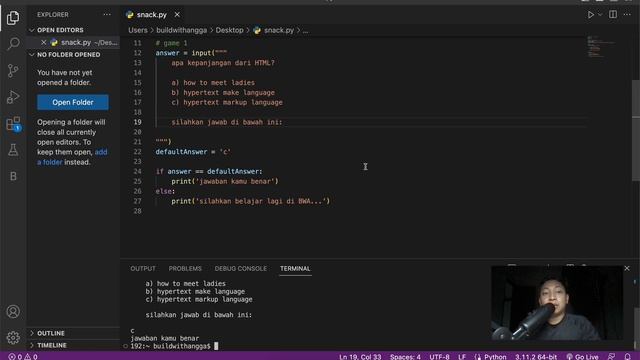The image size is (640, 360).
Task: Select the Terminal tab
Action: point(295,268)
